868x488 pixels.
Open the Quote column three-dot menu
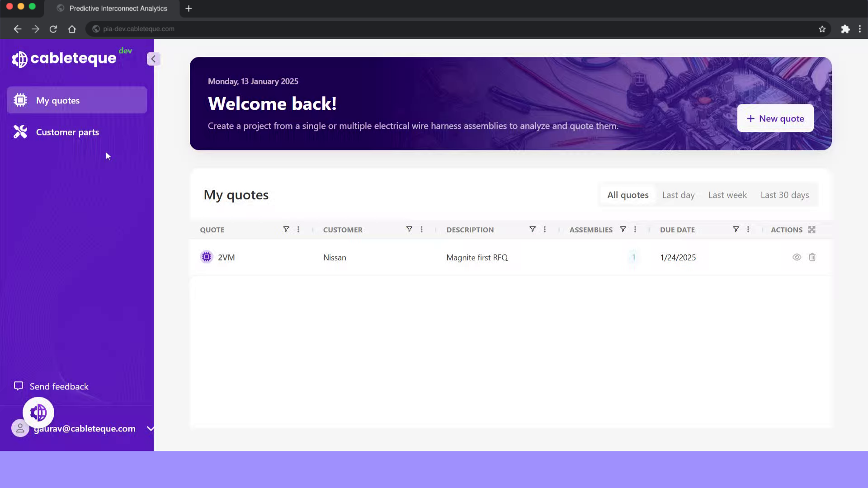pyautogui.click(x=298, y=230)
